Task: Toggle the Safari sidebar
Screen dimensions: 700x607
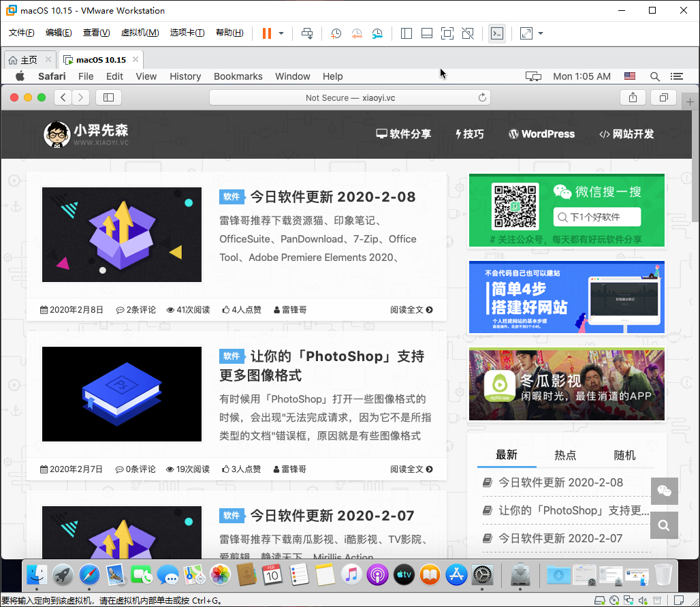Action: click(108, 97)
